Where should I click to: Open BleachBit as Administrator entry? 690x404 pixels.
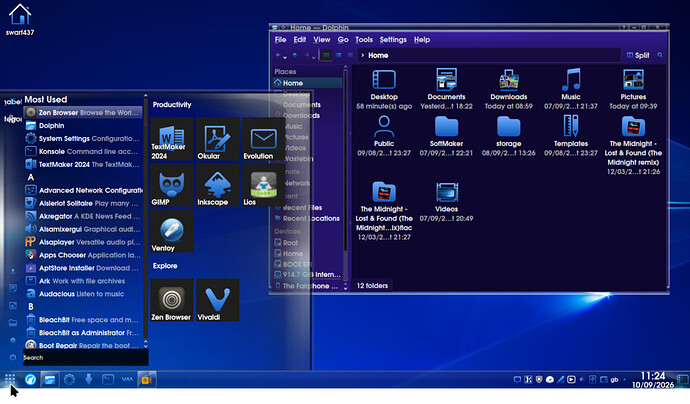(x=83, y=333)
